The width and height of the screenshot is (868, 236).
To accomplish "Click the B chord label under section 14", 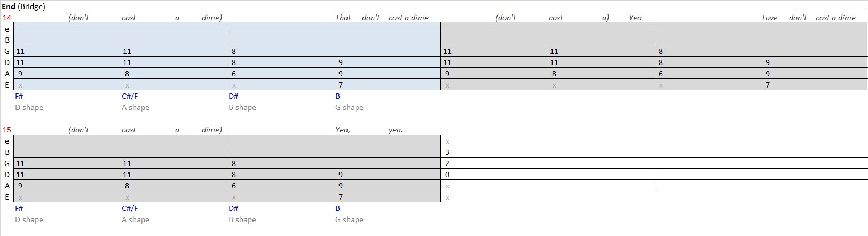I will 338,96.
